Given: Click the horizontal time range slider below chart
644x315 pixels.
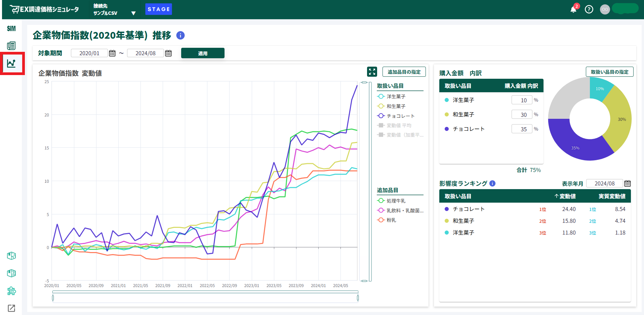Looking at the screenshot, I should pyautogui.click(x=205, y=298).
